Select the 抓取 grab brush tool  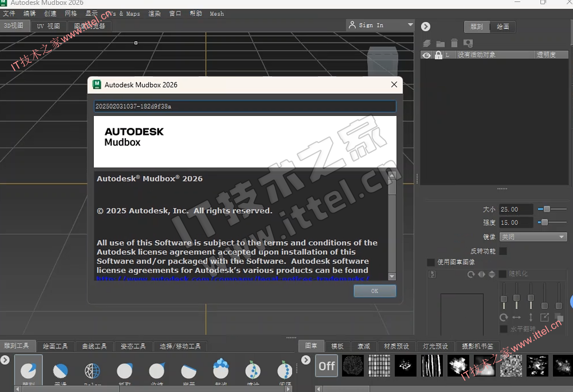tap(125, 371)
